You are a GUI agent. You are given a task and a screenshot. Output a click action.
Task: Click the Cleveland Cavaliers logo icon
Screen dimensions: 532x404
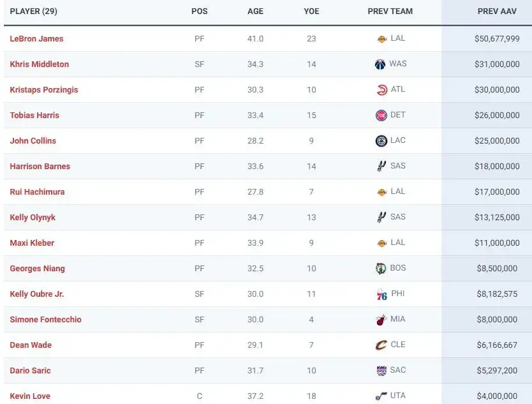381,345
